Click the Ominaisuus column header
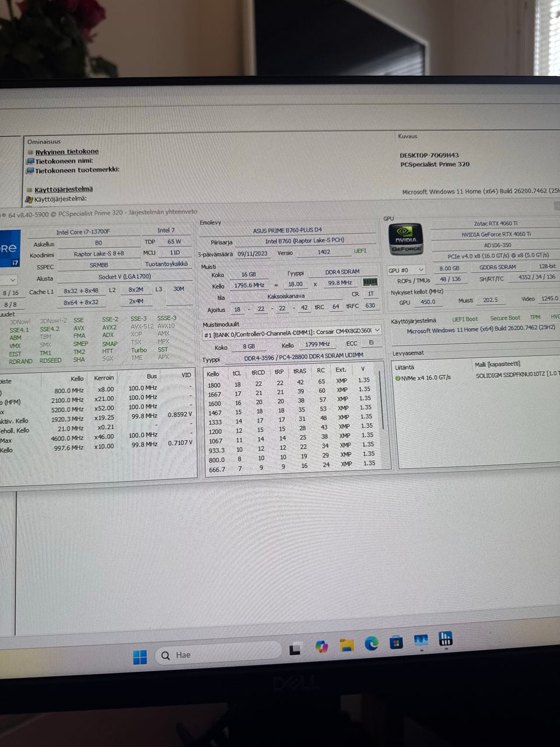 [x=44, y=141]
